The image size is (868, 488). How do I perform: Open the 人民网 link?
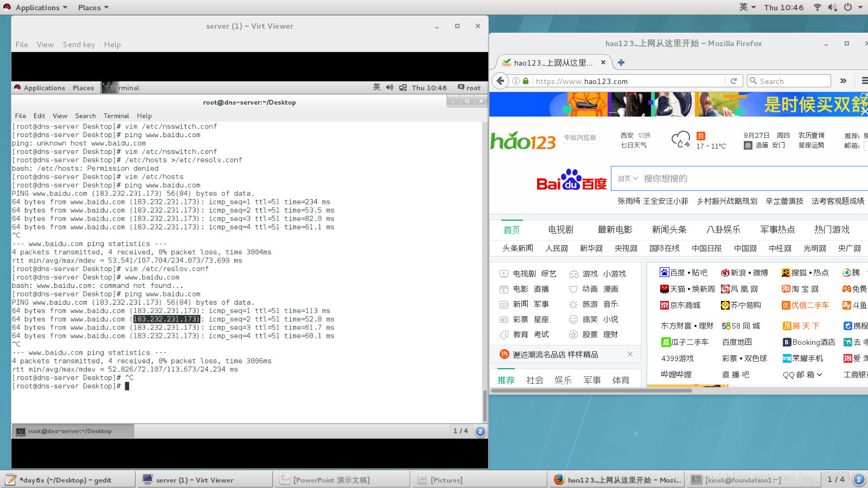[x=557, y=248]
